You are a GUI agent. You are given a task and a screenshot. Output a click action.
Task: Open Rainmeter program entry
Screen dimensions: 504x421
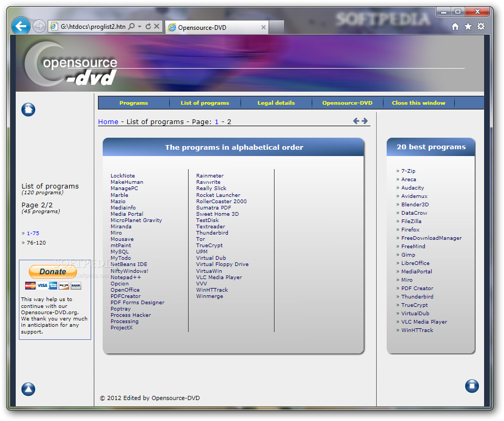pyautogui.click(x=210, y=176)
